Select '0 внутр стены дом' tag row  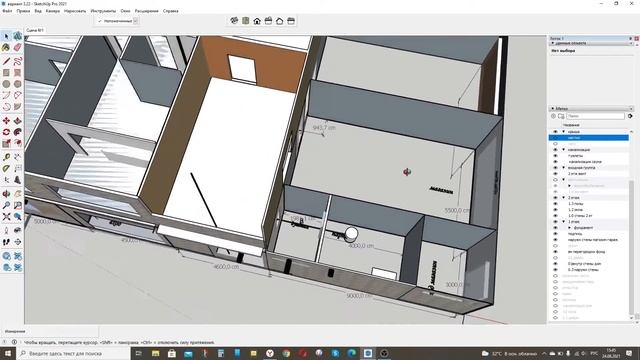pos(589,264)
